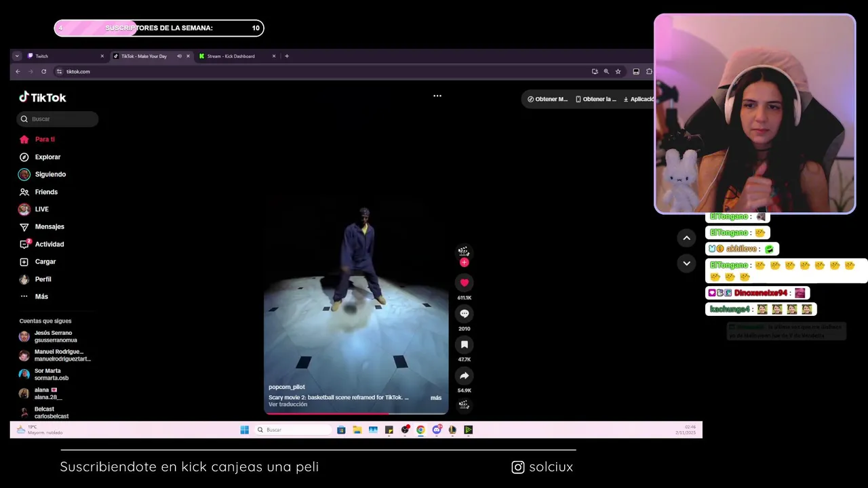
Task: Open Jesús Serrano followed account
Action: coord(54,337)
